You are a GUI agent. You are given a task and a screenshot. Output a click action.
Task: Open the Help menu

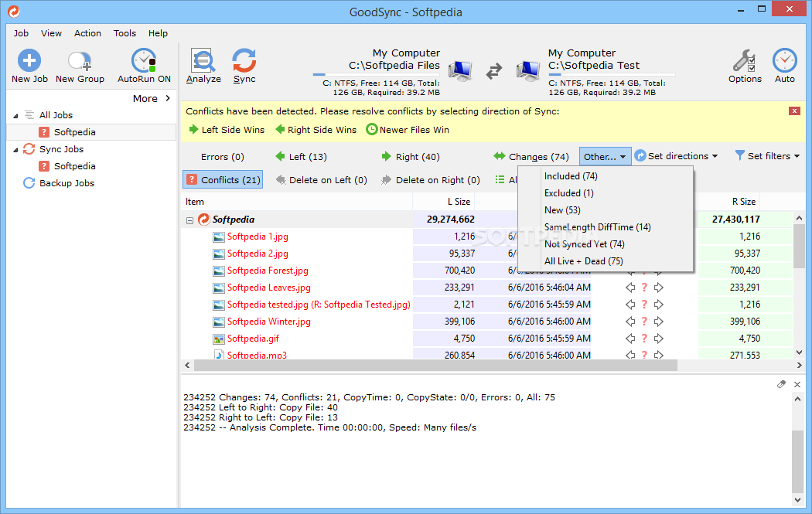pos(158,33)
